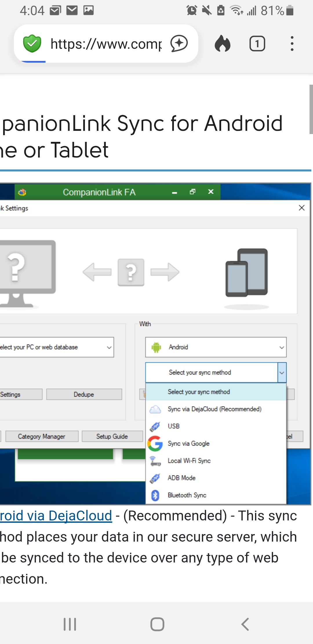Screen dimensions: 313x644
Task: Tap the USB plug icon beside USB
Action: (x=155, y=426)
